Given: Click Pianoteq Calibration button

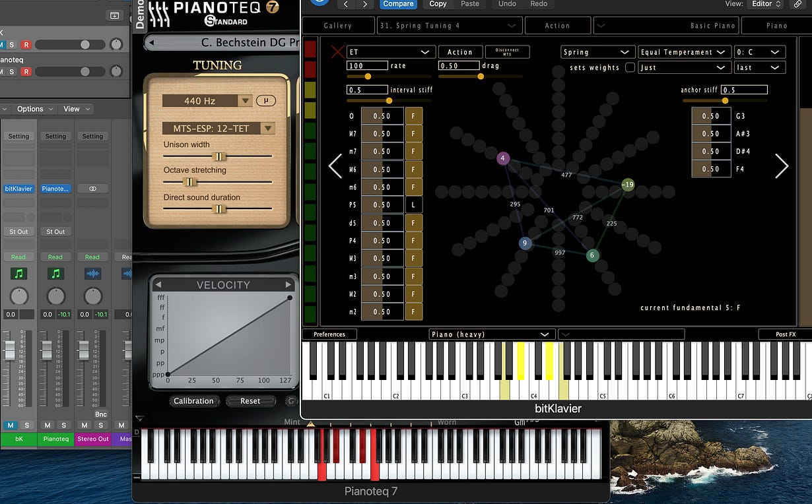Looking at the screenshot, I should pyautogui.click(x=193, y=401).
